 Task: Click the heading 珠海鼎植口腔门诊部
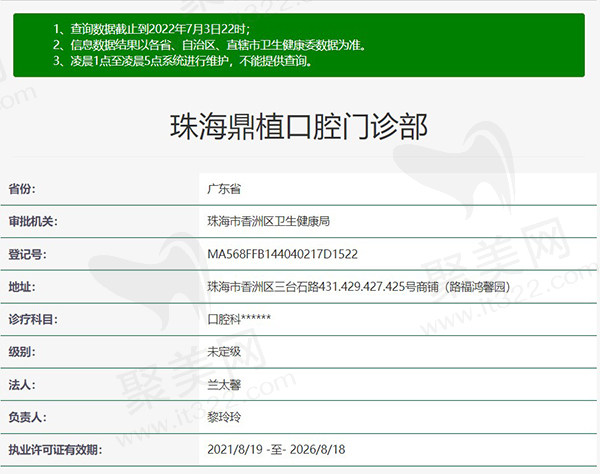tap(298, 126)
